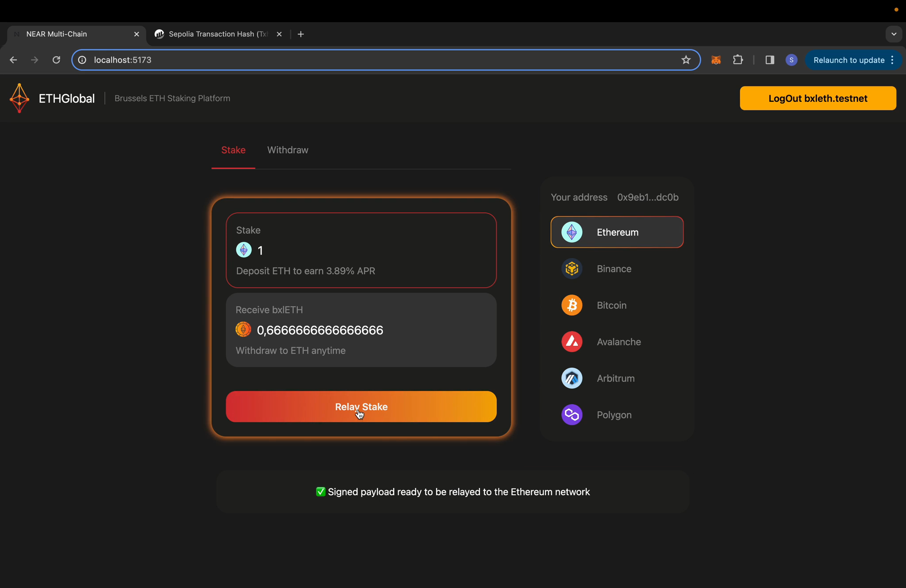This screenshot has height=588, width=906.
Task: Click the localhost:5173 address bar
Action: 386,60
